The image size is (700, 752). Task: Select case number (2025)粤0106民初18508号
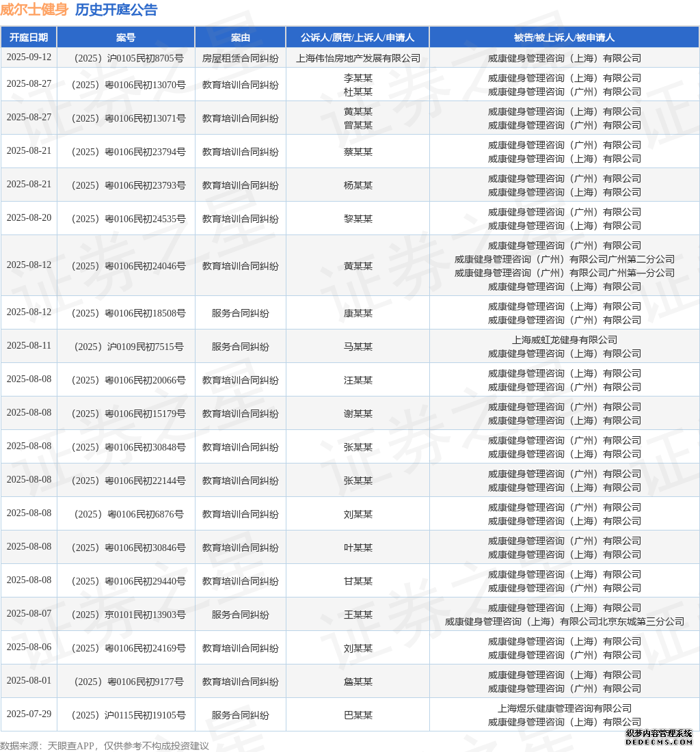129,313
